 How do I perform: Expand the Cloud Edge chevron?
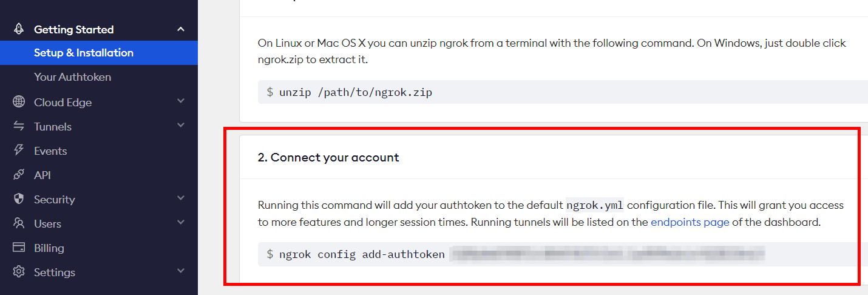[x=180, y=101]
